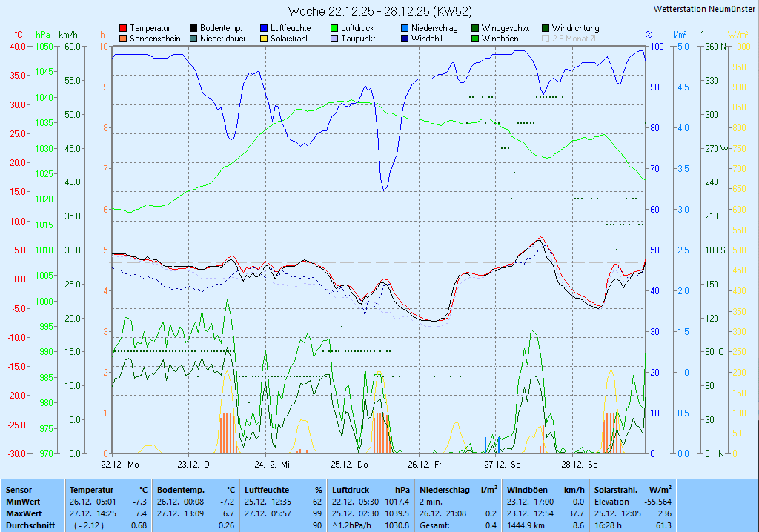Click the Woche 22.12.25 - 28.12.25 chart title
This screenshot has width=759, height=532.
(x=379, y=11)
